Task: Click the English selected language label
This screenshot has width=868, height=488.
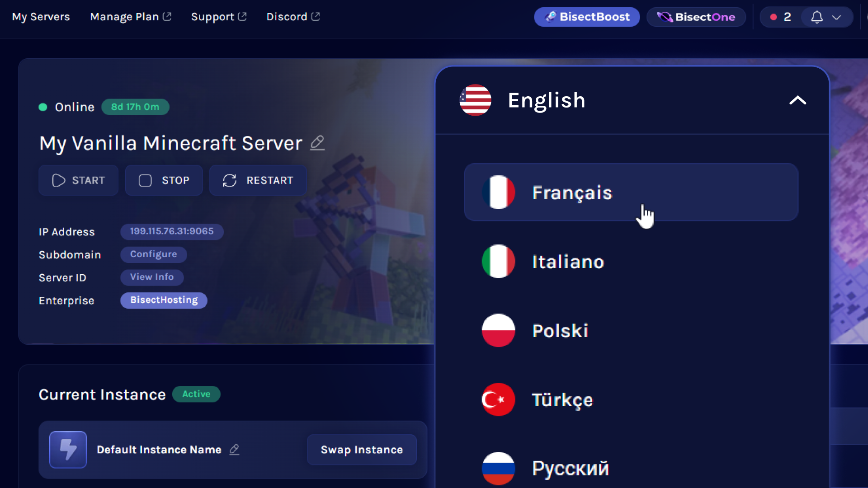Action: (x=547, y=100)
